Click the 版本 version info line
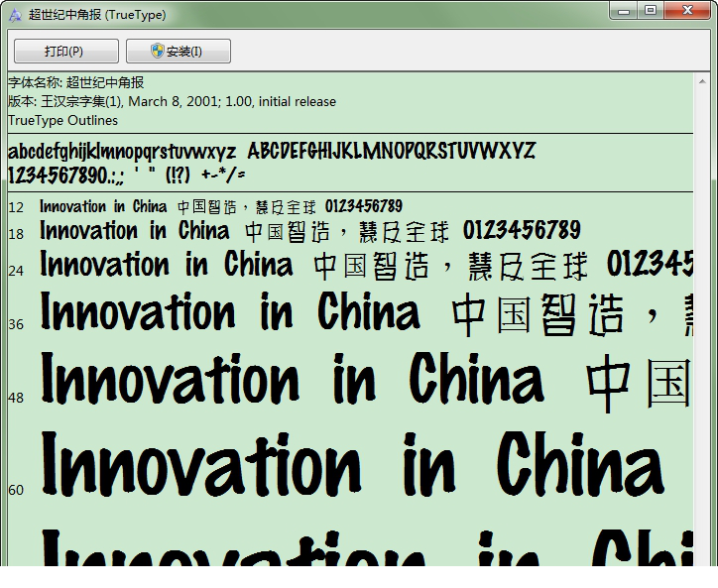This screenshot has width=718, height=588. (172, 101)
